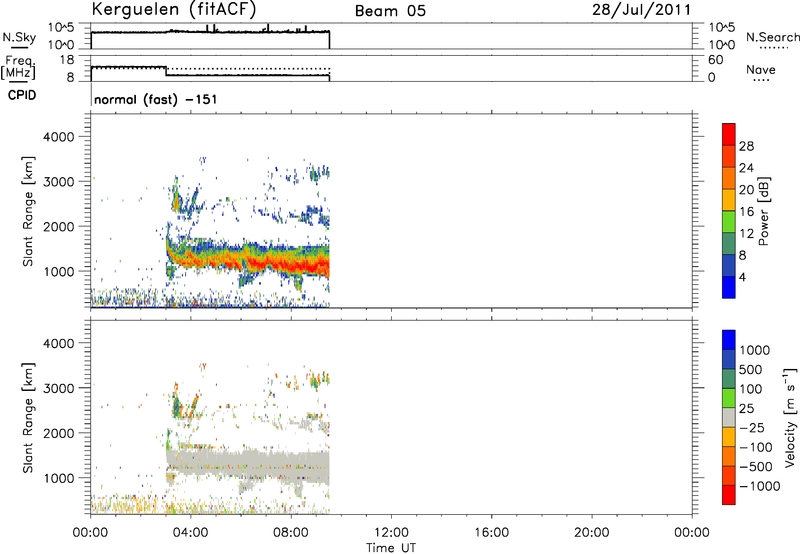Image resolution: width=800 pixels, height=554 pixels.
Task: Click the "12" Power color bar label
Action: point(746,234)
